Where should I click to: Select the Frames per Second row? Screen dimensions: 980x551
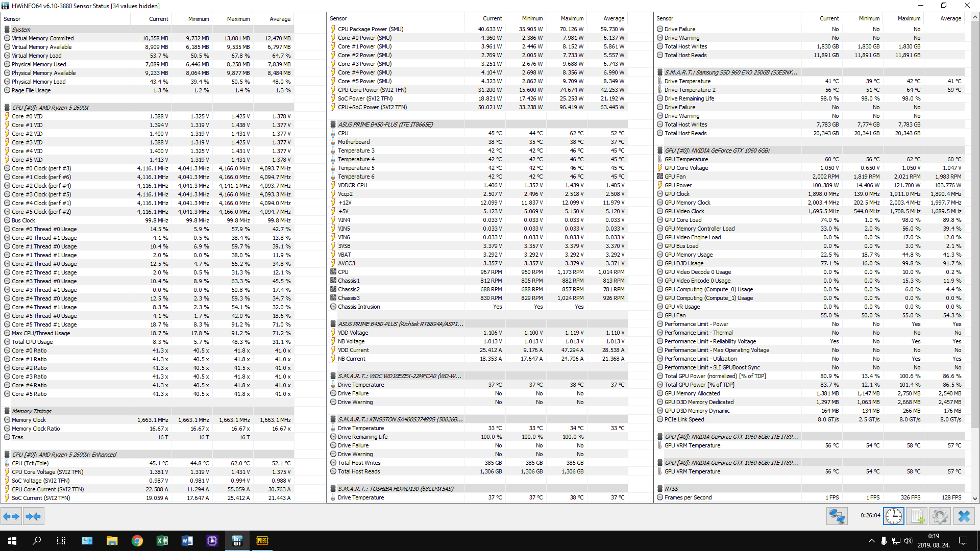tap(810, 497)
